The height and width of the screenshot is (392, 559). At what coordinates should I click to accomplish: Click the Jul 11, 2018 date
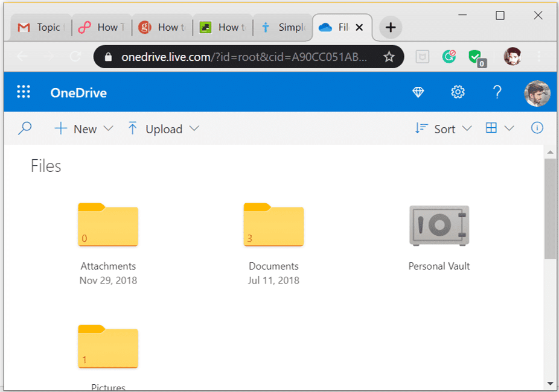coord(274,280)
